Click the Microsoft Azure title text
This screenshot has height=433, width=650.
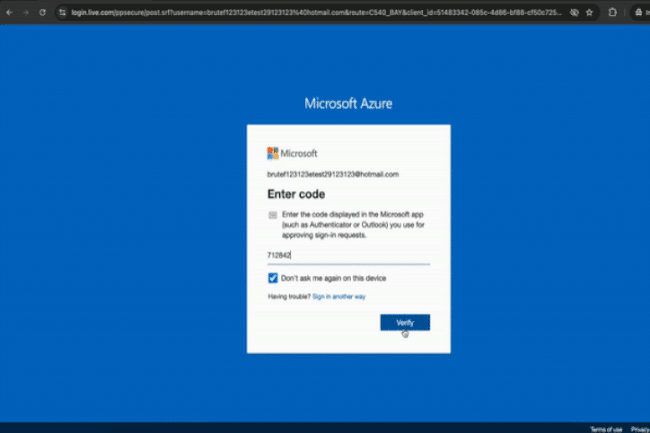[x=348, y=103]
